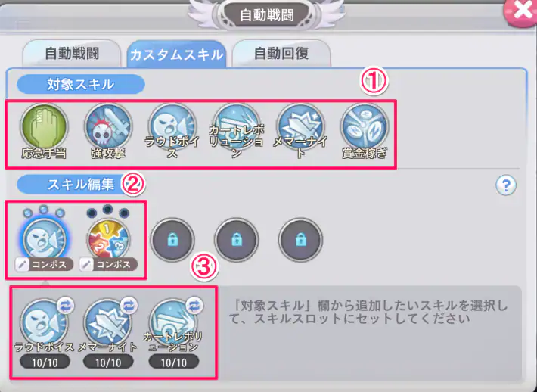Tap the last locked skill slot
Image resolution: width=537 pixels, height=392 pixels.
click(300, 240)
